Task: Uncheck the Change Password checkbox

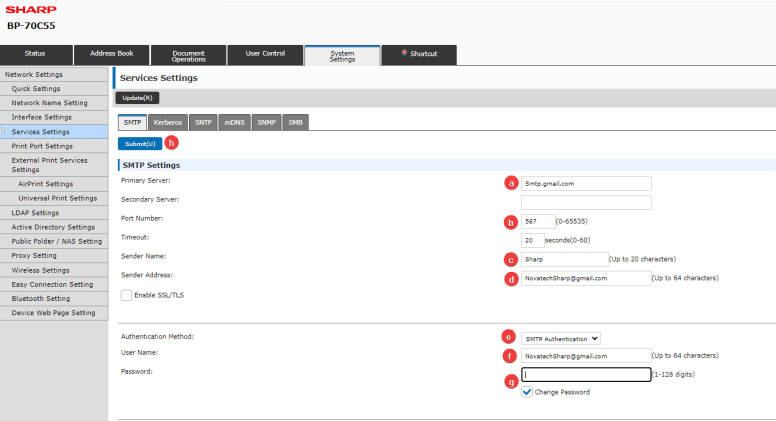Action: (x=527, y=392)
